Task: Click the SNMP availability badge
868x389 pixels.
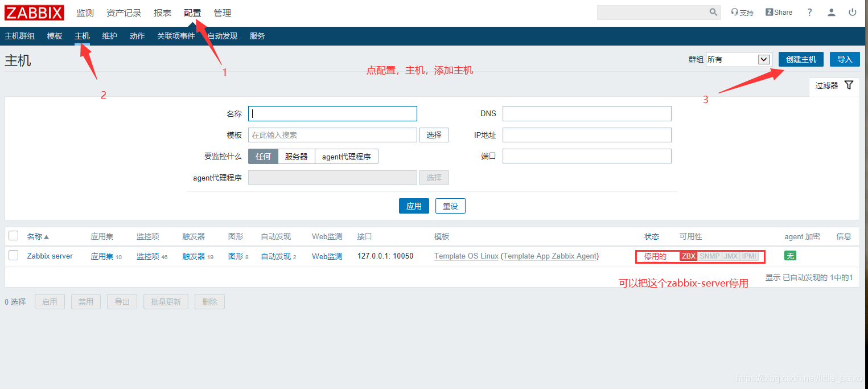Action: 710,256
